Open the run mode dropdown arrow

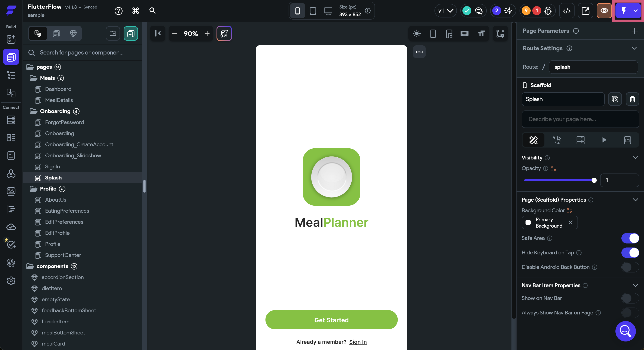[x=635, y=11]
